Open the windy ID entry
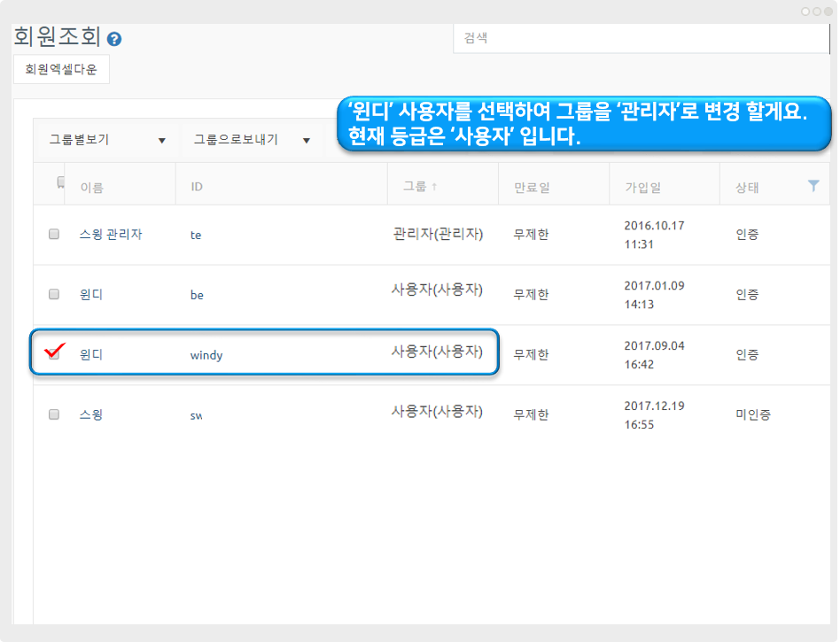 206,355
